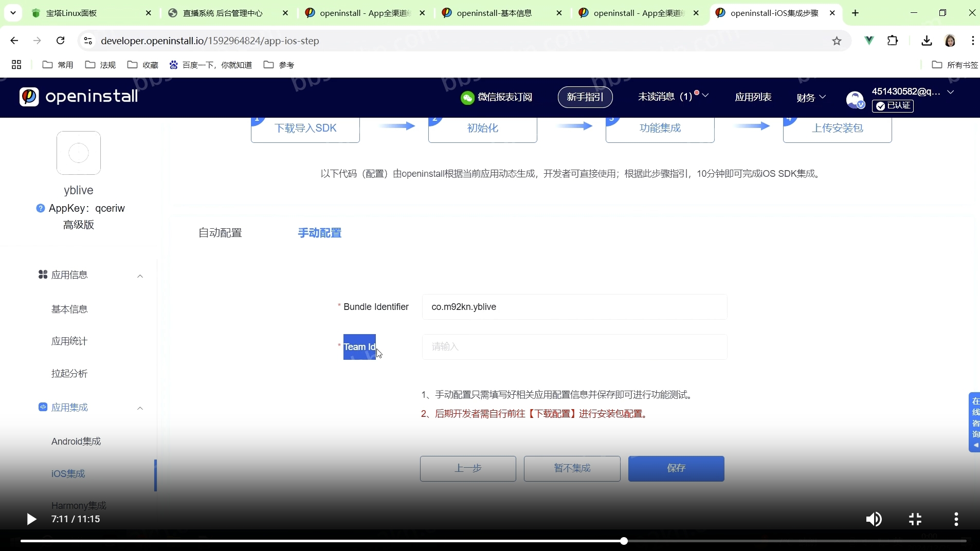Open 所有书签 folder
Viewport: 980px width, 551px height.
pos(955,65)
